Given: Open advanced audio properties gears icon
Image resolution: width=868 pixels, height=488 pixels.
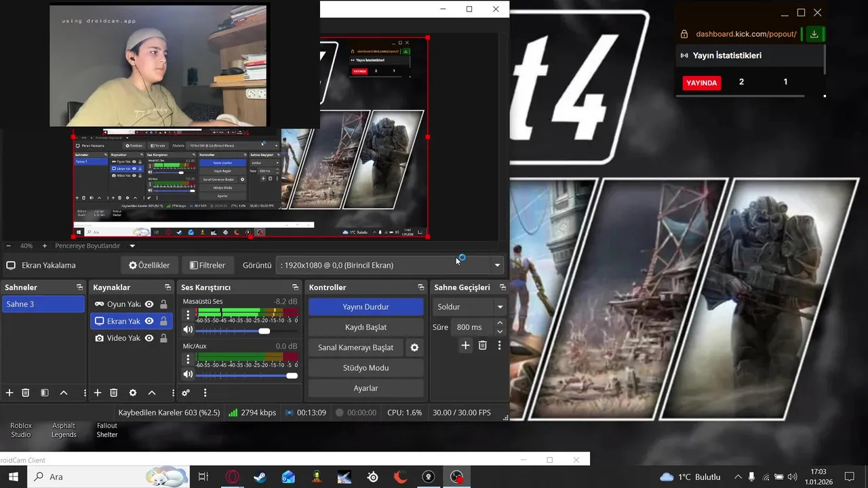Looking at the screenshot, I should coord(186,392).
